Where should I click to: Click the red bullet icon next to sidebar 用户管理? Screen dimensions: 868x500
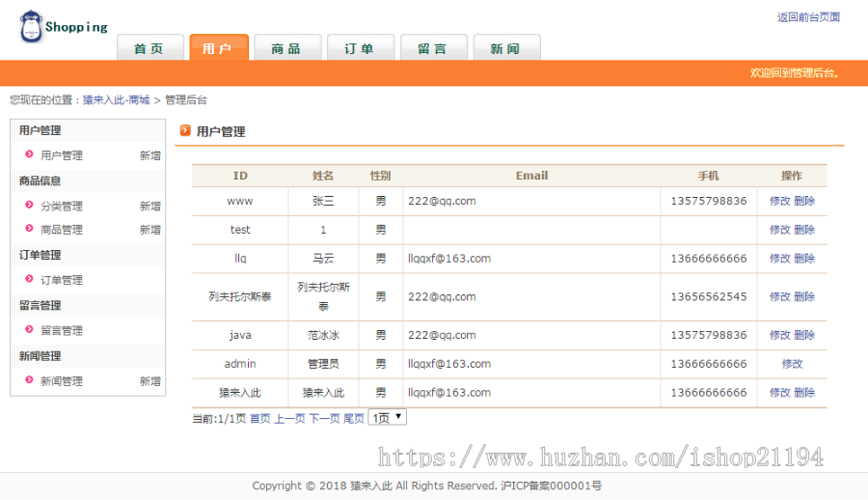coord(29,154)
